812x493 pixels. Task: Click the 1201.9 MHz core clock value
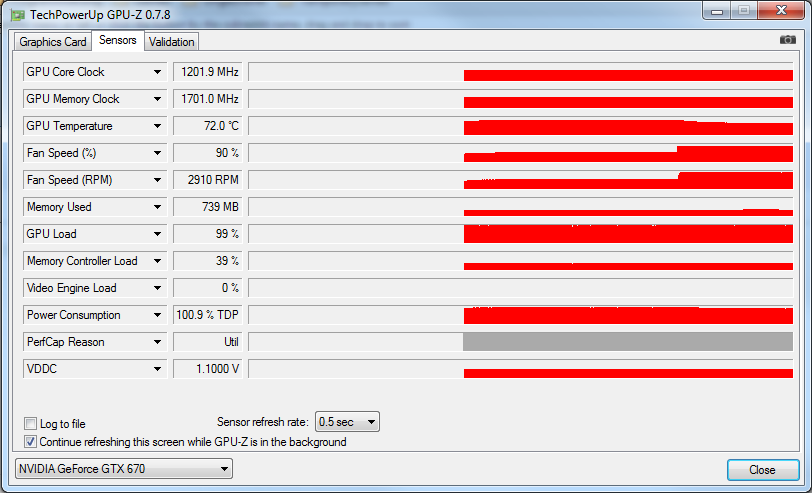[x=208, y=72]
